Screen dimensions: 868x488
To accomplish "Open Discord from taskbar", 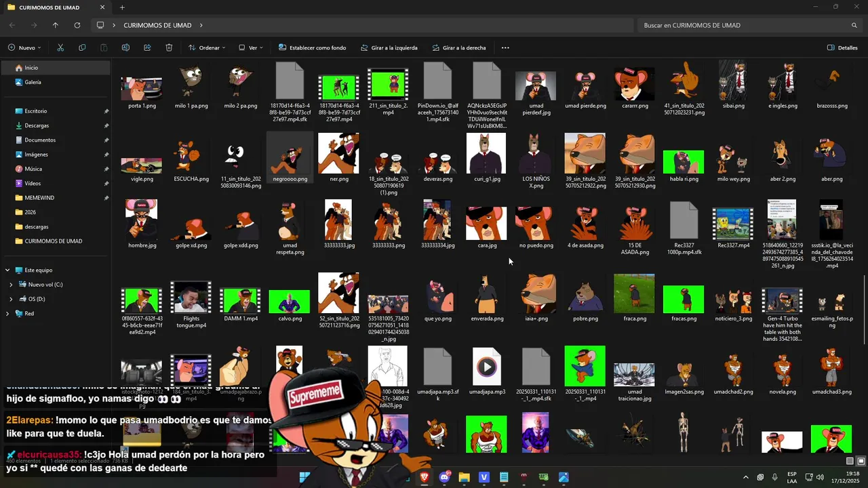I will pos(444,477).
